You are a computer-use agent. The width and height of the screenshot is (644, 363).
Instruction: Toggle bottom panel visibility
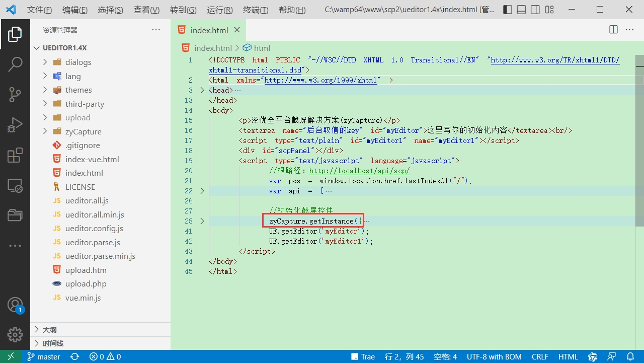(521, 10)
